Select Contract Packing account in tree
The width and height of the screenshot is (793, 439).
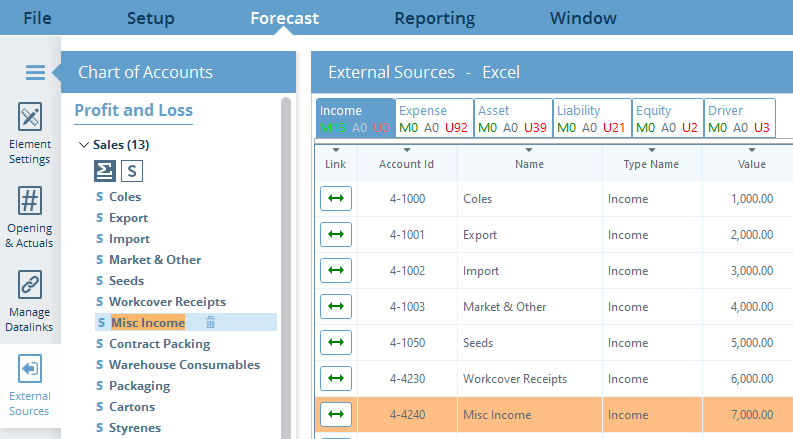[x=159, y=343]
